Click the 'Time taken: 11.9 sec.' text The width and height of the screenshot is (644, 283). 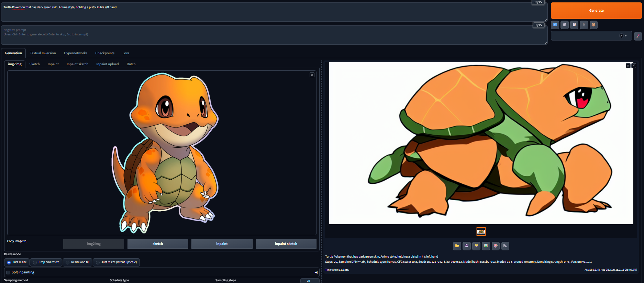(x=337, y=270)
